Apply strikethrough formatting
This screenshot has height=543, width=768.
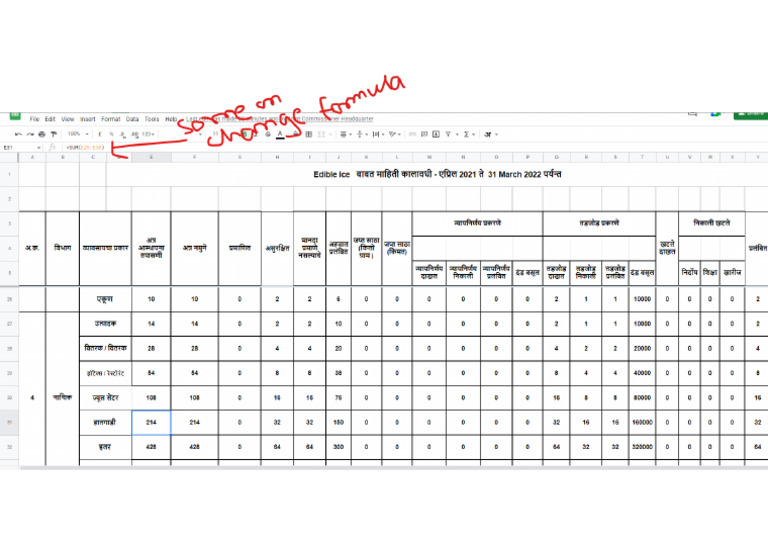(267, 134)
